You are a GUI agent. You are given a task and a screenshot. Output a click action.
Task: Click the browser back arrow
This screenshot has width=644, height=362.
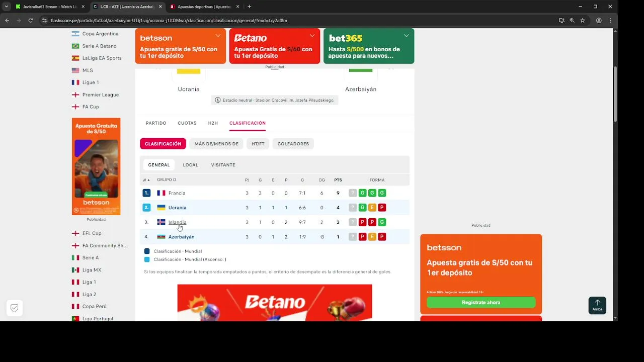pos(7,21)
